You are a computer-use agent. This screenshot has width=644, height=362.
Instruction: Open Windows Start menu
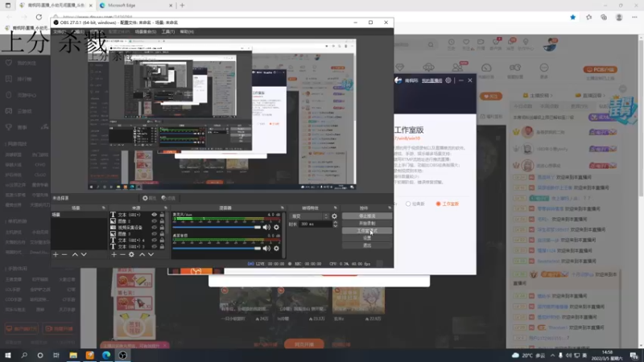point(8,356)
